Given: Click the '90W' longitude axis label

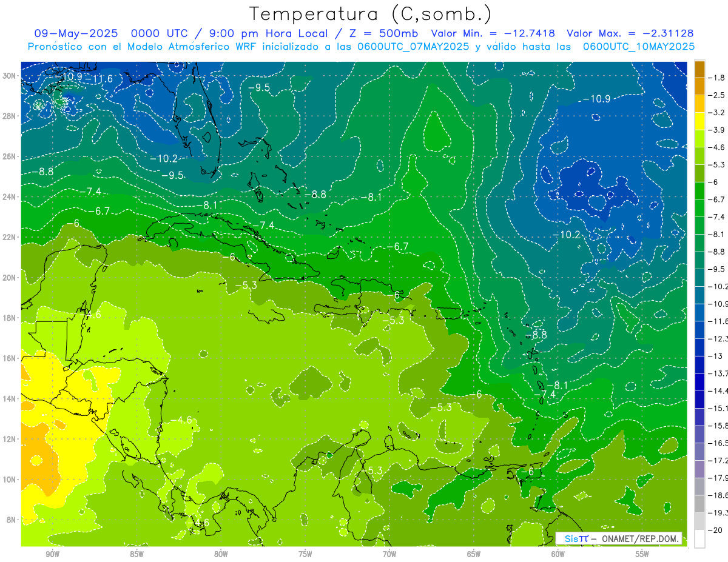Looking at the screenshot, I should 52,554.
